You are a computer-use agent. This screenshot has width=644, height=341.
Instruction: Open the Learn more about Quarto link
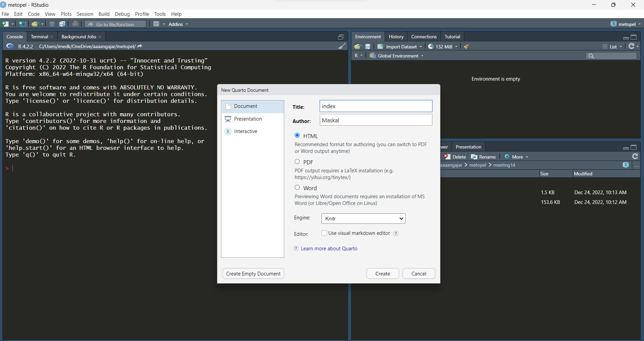pyautogui.click(x=329, y=249)
